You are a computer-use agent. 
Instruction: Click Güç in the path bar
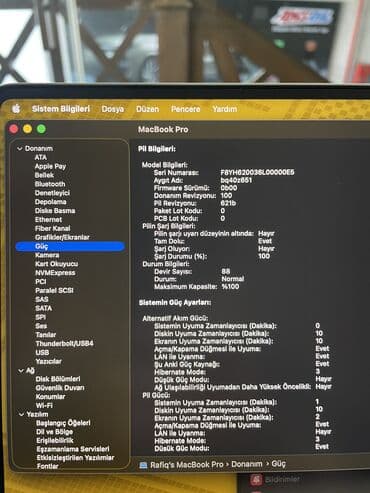(278, 464)
